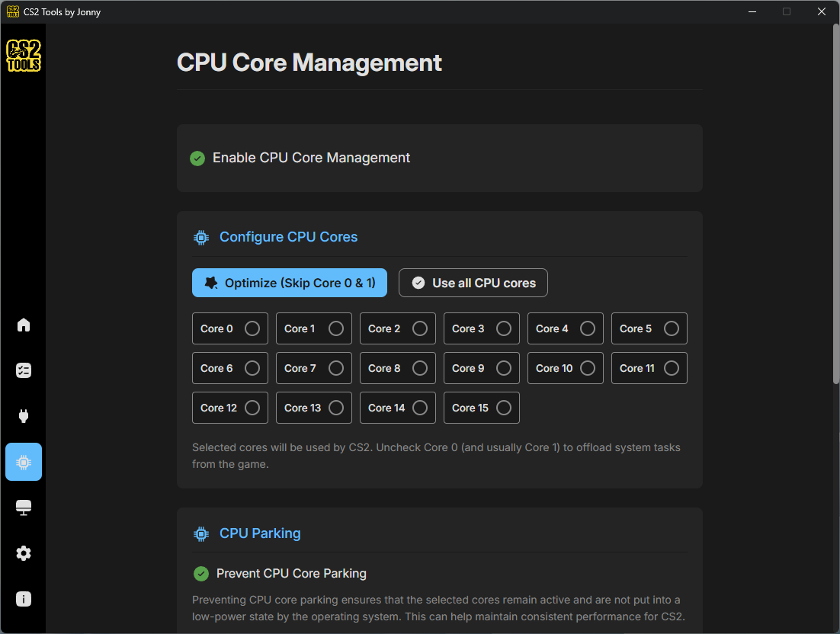
Task: Open the checklist/tasks sidebar page
Action: tap(23, 370)
